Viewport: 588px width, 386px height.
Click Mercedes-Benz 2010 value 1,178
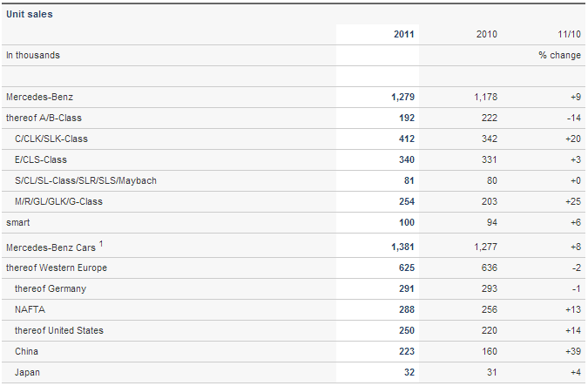coord(485,98)
